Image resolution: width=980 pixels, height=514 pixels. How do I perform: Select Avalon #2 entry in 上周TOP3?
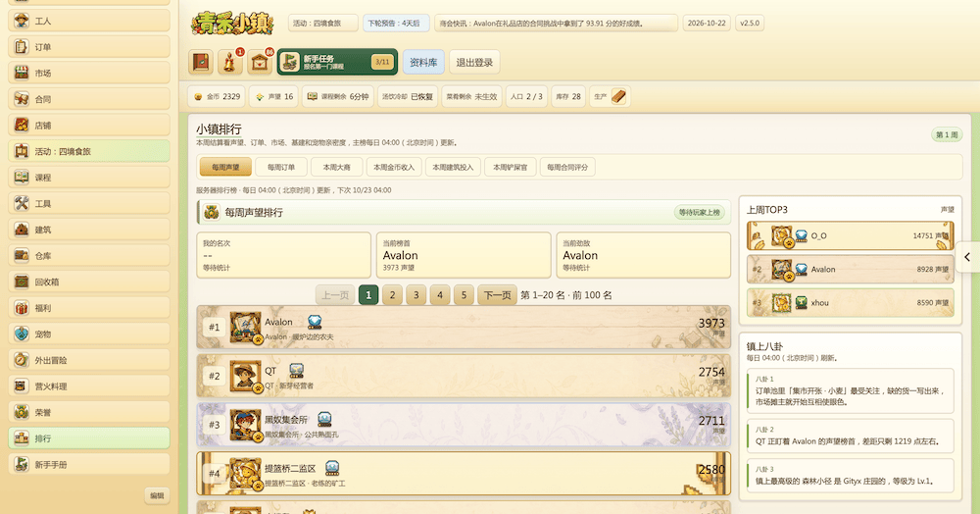(x=851, y=270)
